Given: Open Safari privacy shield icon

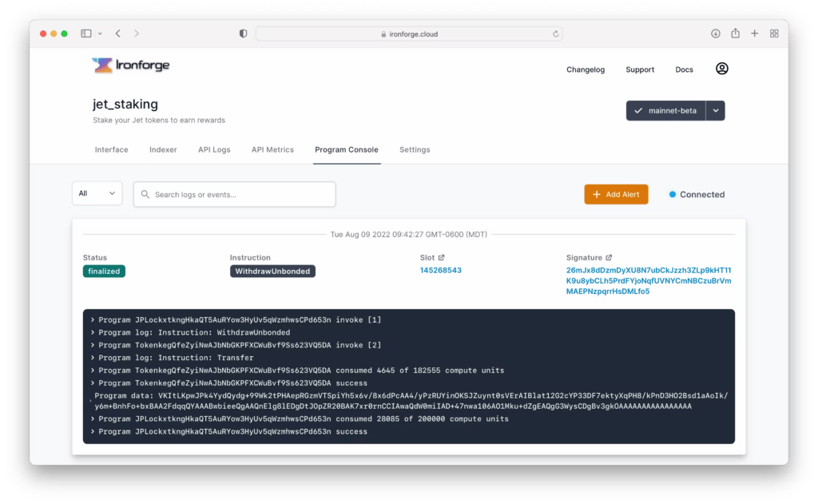Looking at the screenshot, I should click(x=243, y=34).
